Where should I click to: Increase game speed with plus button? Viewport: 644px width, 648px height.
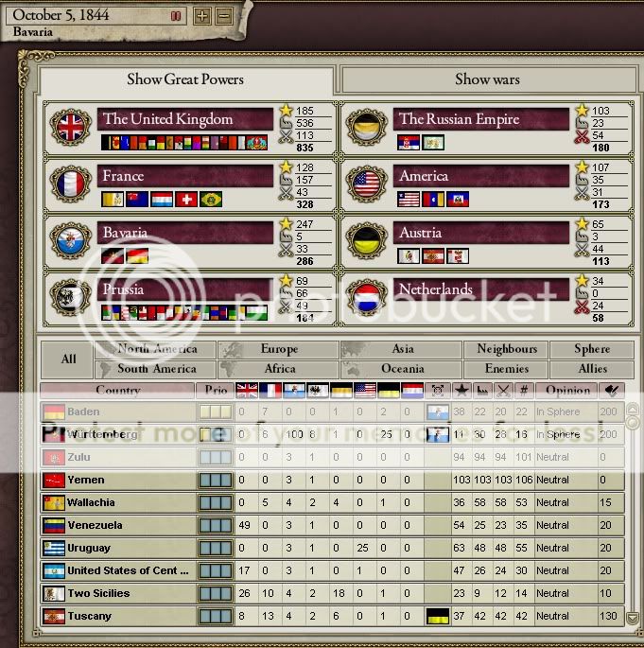tap(201, 16)
